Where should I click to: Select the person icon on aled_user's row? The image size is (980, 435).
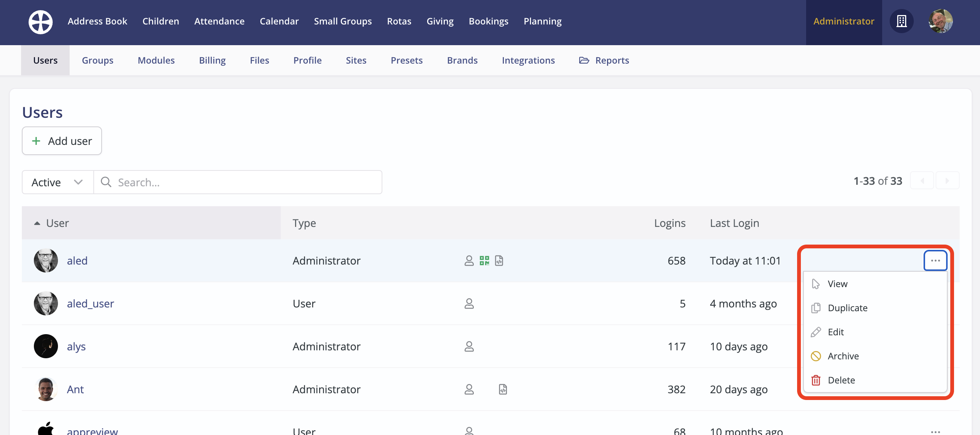pos(469,303)
